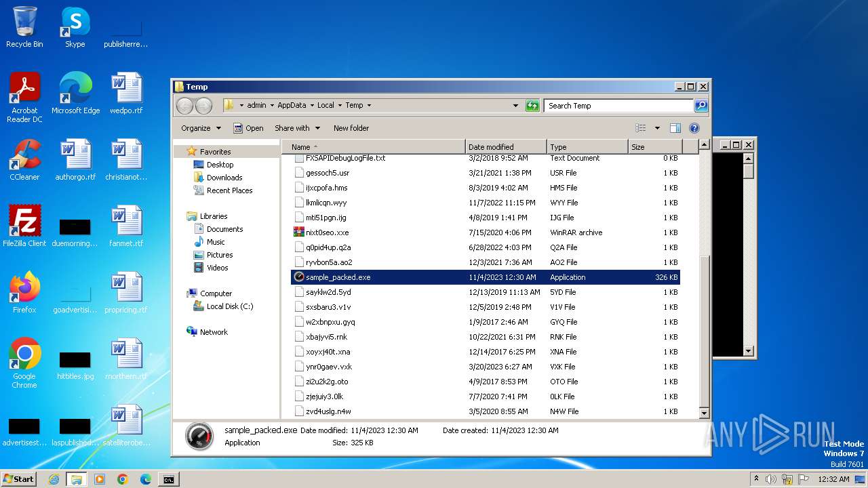
Task: Open the wedpo.rtf document icon
Action: click(x=126, y=94)
